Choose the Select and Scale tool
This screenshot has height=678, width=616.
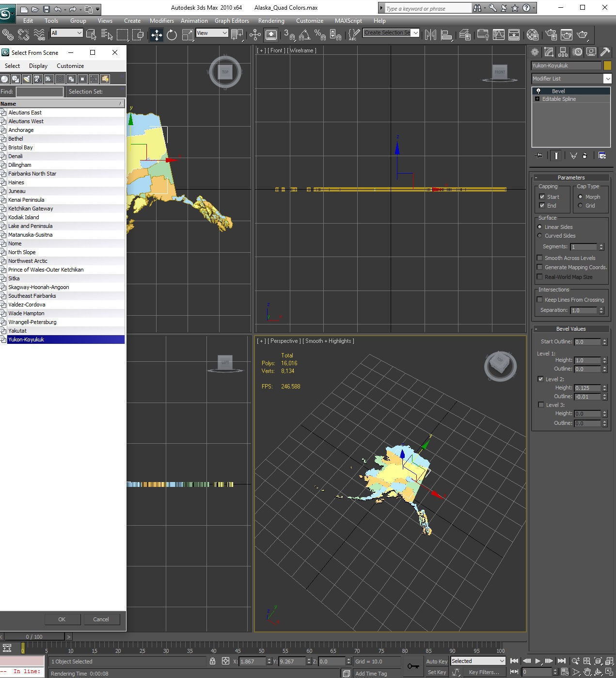188,34
